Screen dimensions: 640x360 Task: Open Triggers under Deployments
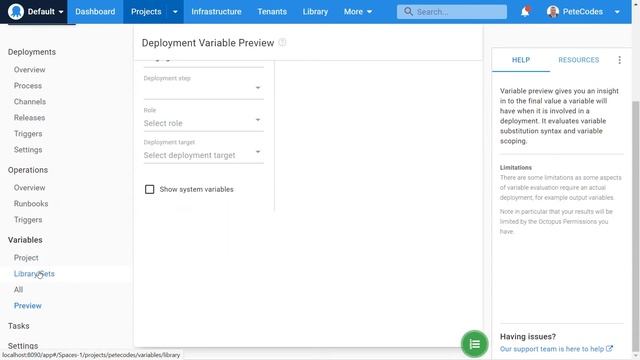coord(28,133)
